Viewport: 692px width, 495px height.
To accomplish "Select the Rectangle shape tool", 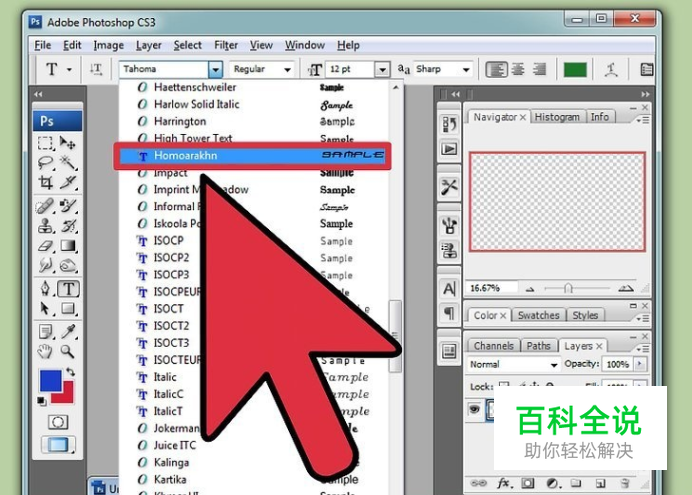I will click(x=68, y=308).
